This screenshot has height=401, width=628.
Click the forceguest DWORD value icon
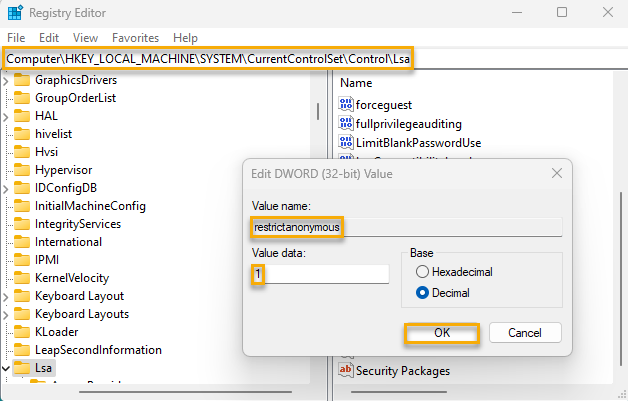point(347,104)
